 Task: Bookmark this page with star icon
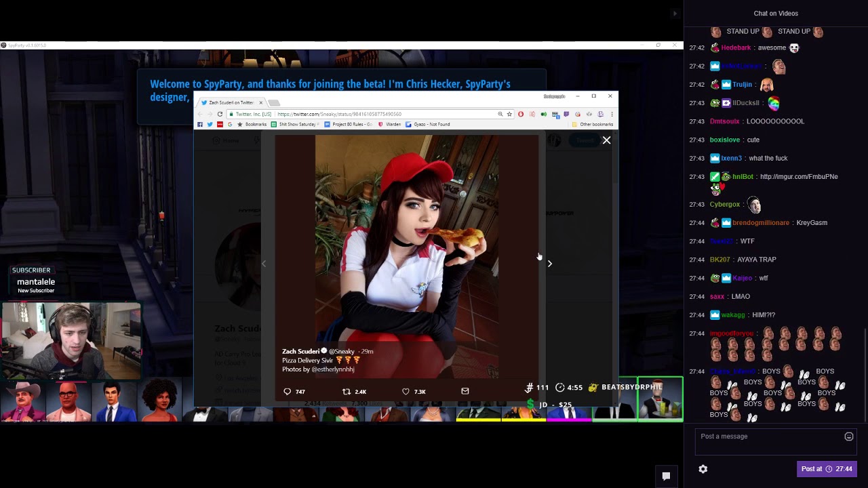pyautogui.click(x=510, y=114)
